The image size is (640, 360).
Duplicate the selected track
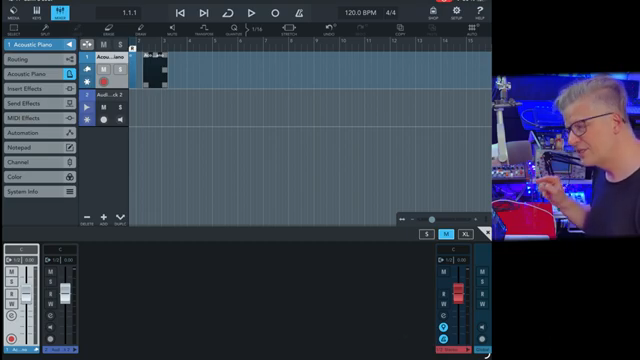[120, 219]
